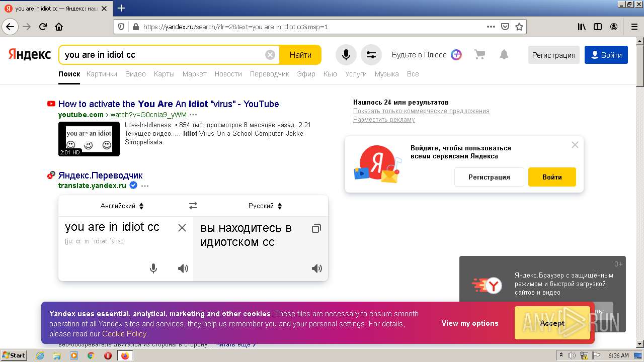Click the header Регистрация button
The width and height of the screenshot is (644, 362).
[554, 55]
